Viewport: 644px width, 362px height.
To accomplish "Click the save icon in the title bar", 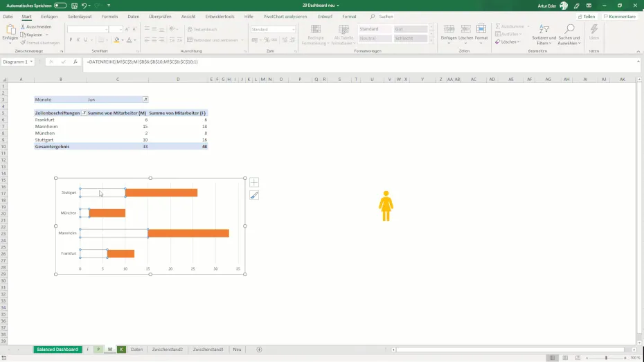I will [74, 6].
